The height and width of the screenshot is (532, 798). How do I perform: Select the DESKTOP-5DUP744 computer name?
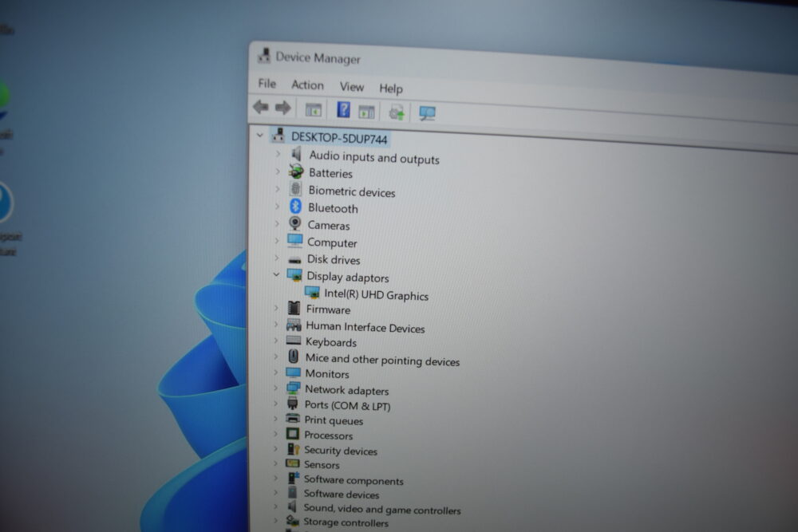339,138
